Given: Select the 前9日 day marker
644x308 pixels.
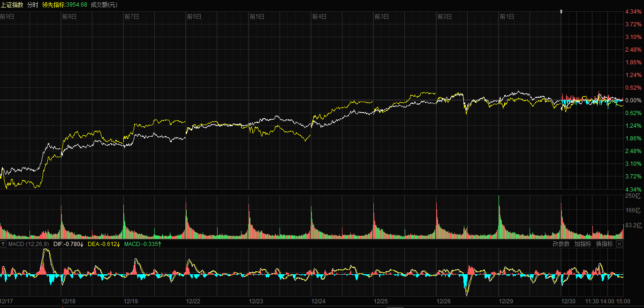Looking at the screenshot, I should tap(8, 16).
